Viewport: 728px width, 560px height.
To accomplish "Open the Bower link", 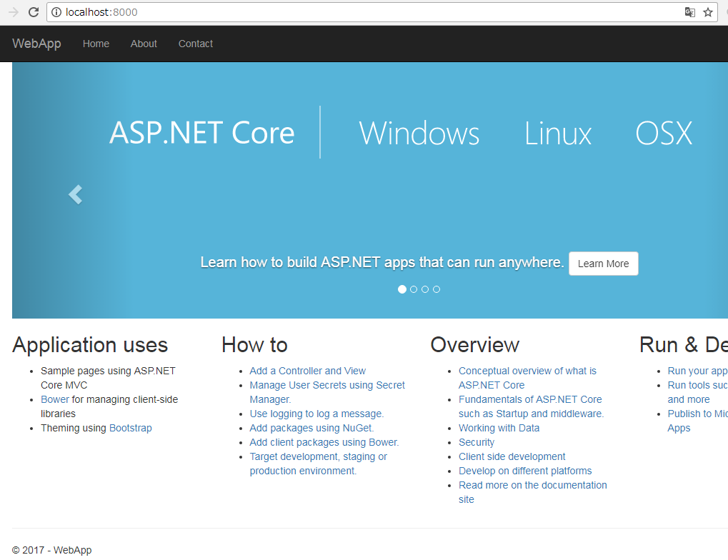I will click(x=54, y=399).
